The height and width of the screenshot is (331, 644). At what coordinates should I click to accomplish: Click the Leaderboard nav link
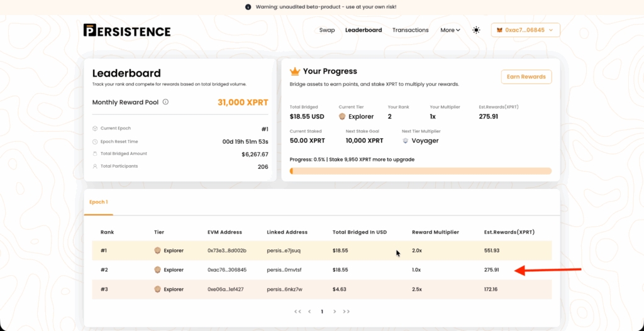pyautogui.click(x=364, y=30)
